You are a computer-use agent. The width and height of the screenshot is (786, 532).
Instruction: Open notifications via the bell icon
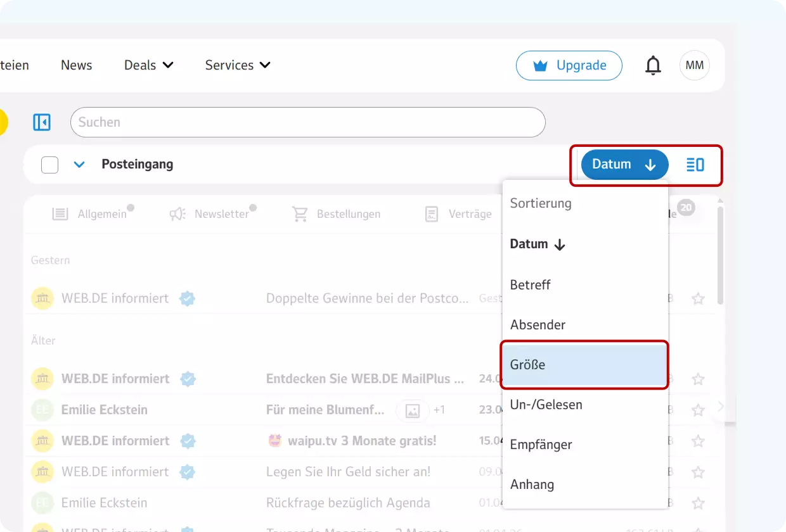tap(653, 65)
